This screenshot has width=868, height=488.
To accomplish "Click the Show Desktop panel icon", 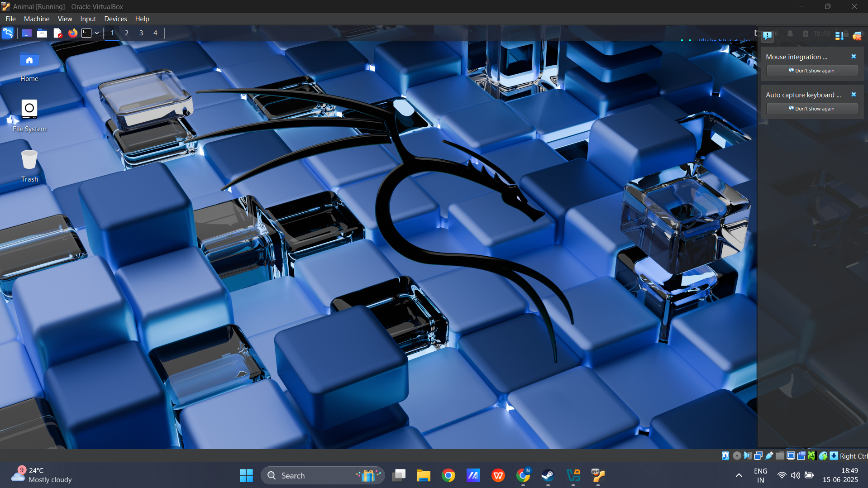I will pyautogui.click(x=27, y=33).
